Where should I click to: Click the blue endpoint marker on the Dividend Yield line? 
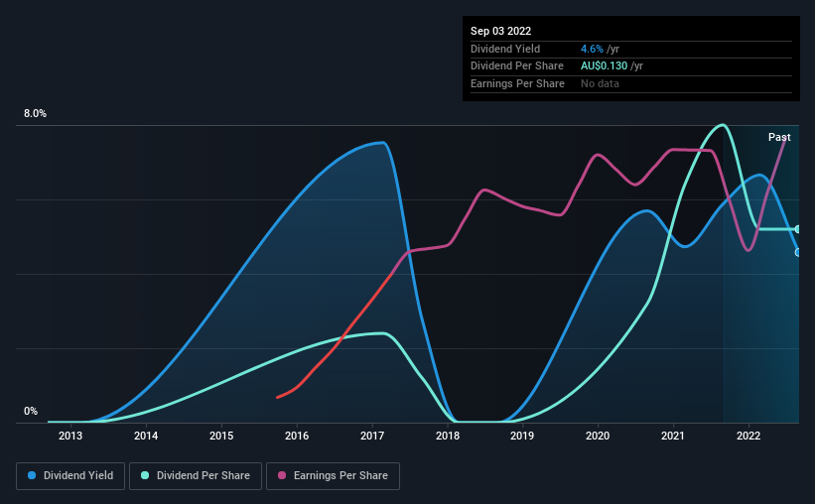798,253
